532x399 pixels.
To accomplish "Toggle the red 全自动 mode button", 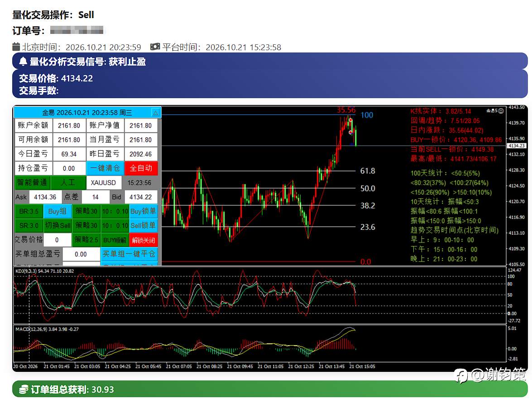I will (141, 168).
